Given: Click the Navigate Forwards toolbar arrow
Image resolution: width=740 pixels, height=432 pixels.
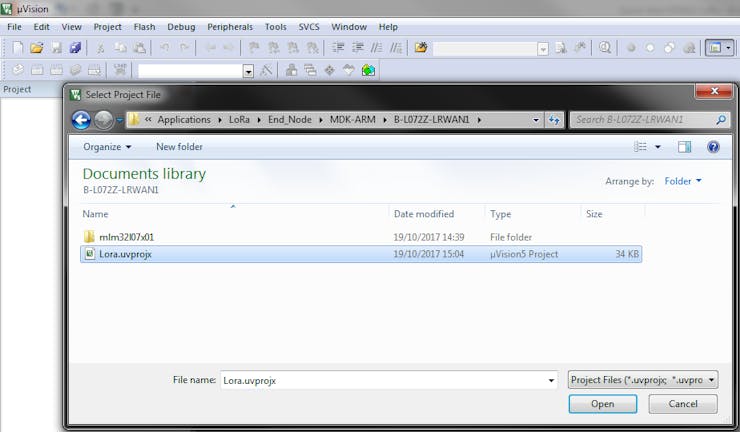Looking at the screenshot, I should [228, 48].
